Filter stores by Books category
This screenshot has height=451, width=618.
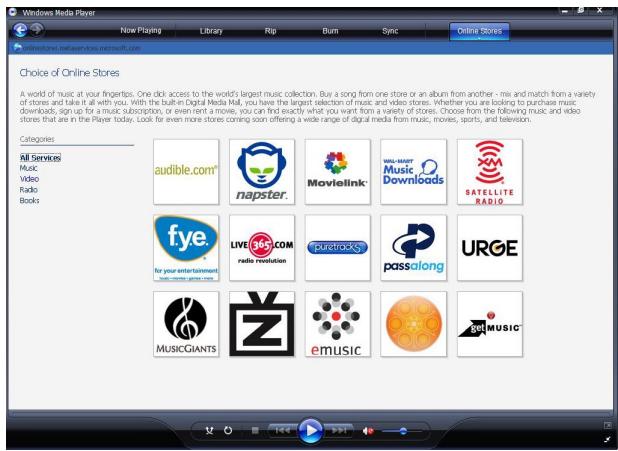click(x=30, y=200)
